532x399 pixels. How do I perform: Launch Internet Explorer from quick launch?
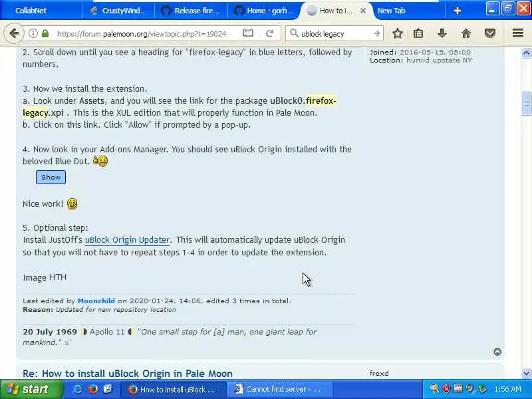(x=77, y=389)
